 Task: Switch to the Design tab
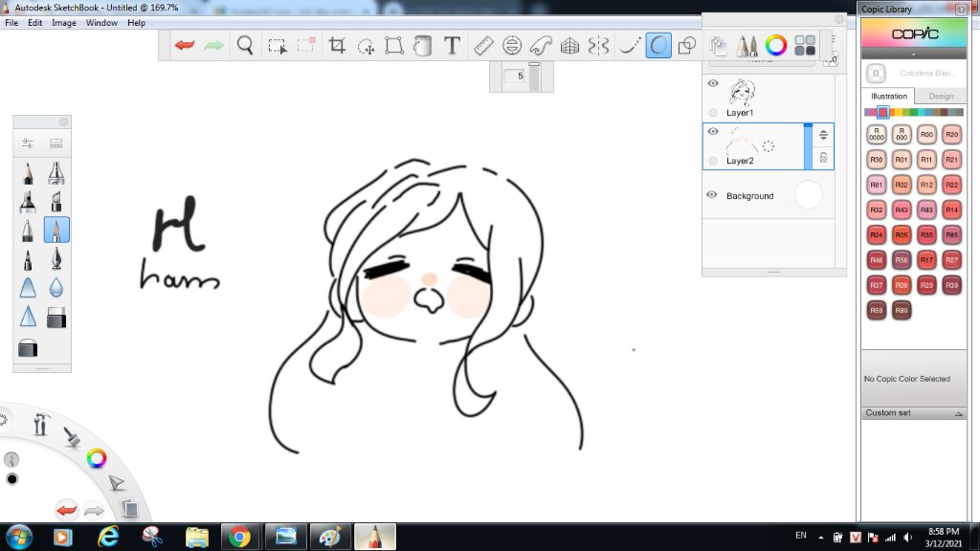click(x=941, y=97)
